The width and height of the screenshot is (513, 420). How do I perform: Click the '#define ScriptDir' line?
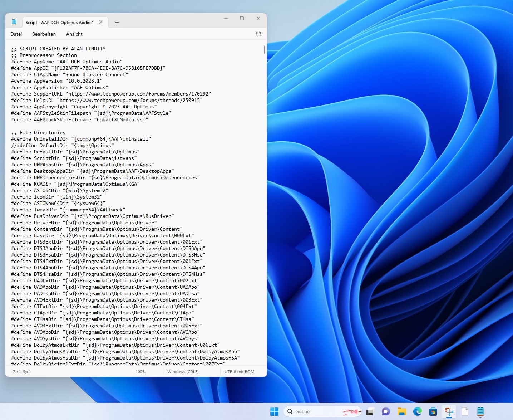click(74, 158)
